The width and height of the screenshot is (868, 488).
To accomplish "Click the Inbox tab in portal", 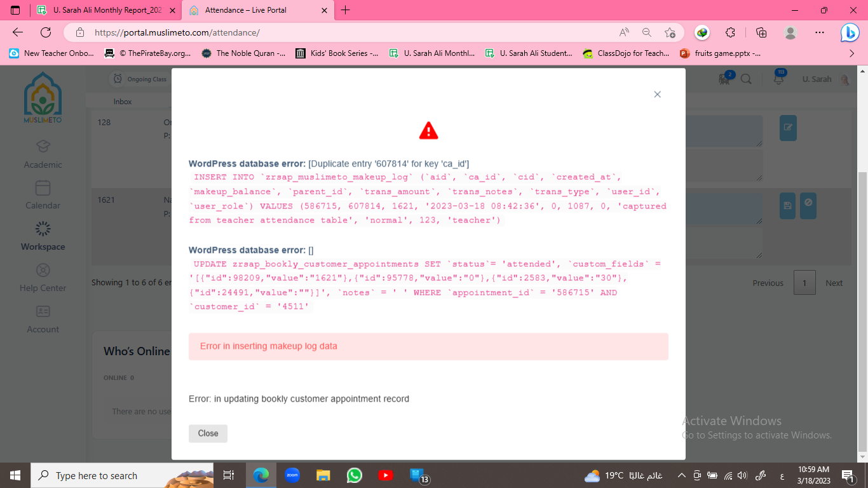I will pos(123,102).
